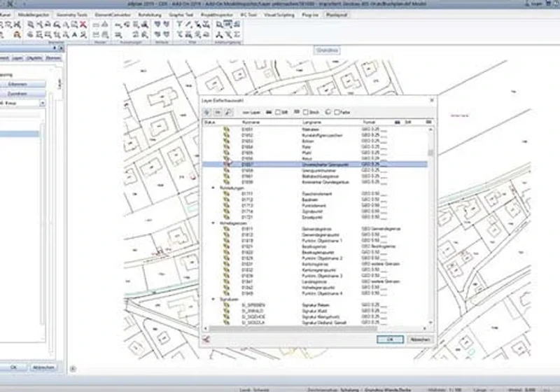Viewport: 560px width, 392px height.
Task: Select the Pfahl layer row
Action: [x=315, y=153]
